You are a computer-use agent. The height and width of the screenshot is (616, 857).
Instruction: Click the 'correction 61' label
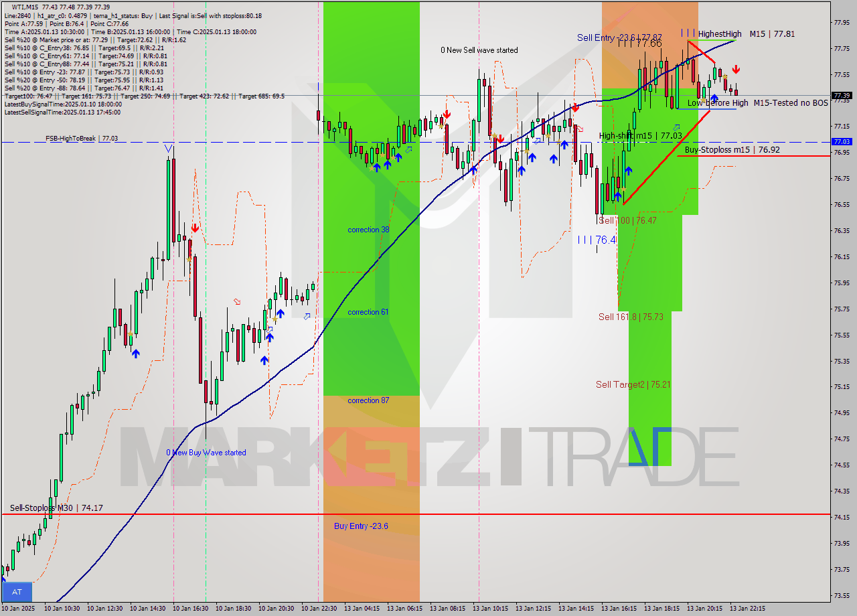(x=368, y=312)
